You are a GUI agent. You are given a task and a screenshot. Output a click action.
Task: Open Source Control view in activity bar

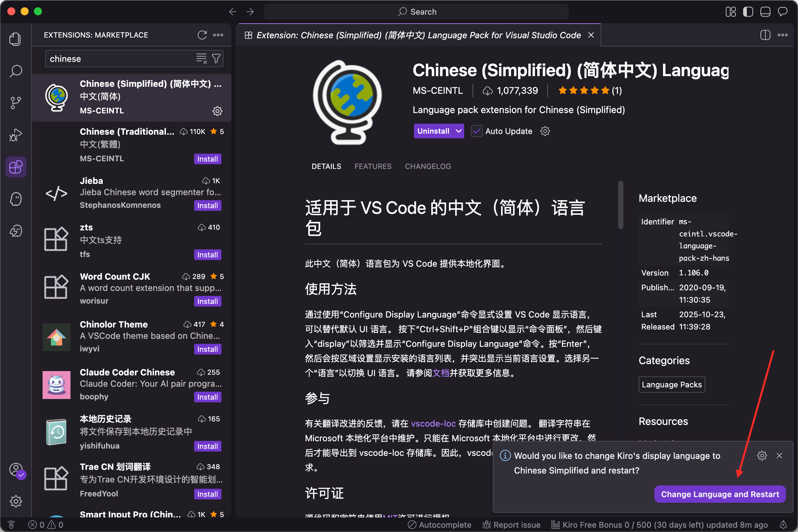[15, 103]
